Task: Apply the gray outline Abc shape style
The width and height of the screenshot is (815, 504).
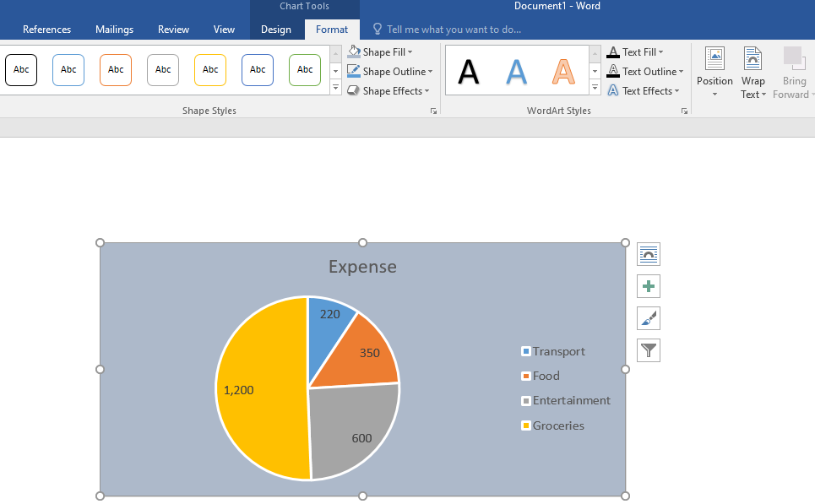Action: 163,69
